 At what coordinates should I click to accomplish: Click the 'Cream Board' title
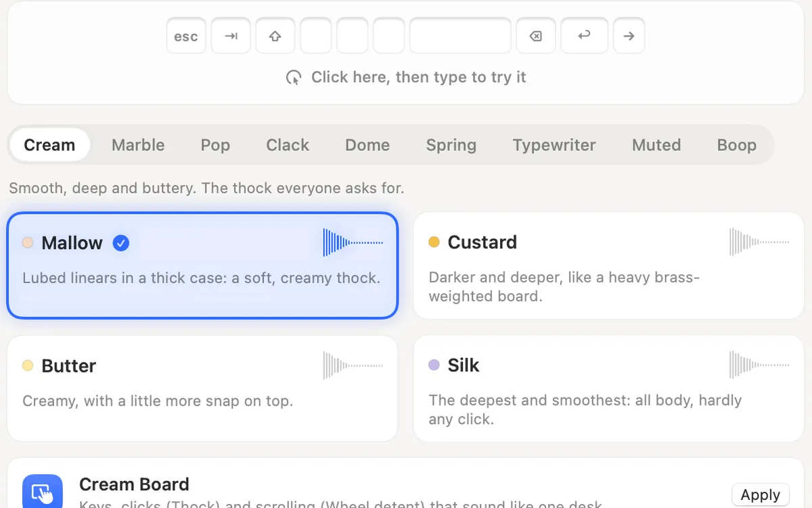134,484
